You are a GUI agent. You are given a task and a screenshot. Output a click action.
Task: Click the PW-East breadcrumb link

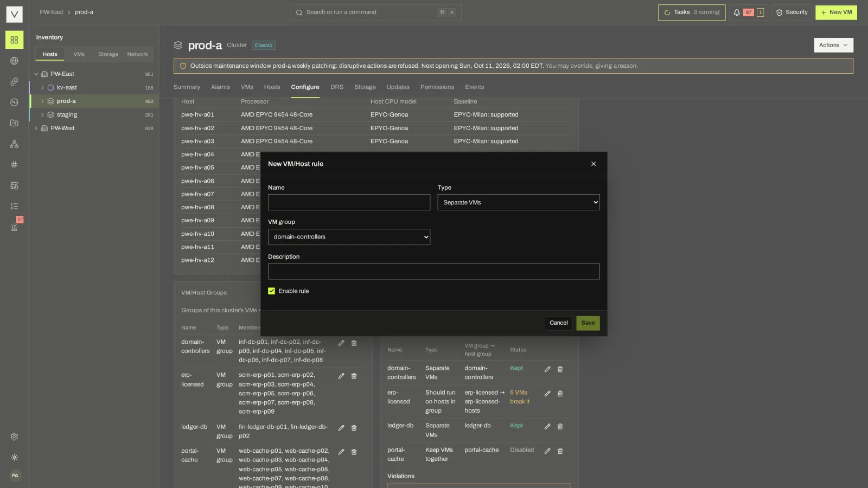coord(52,12)
